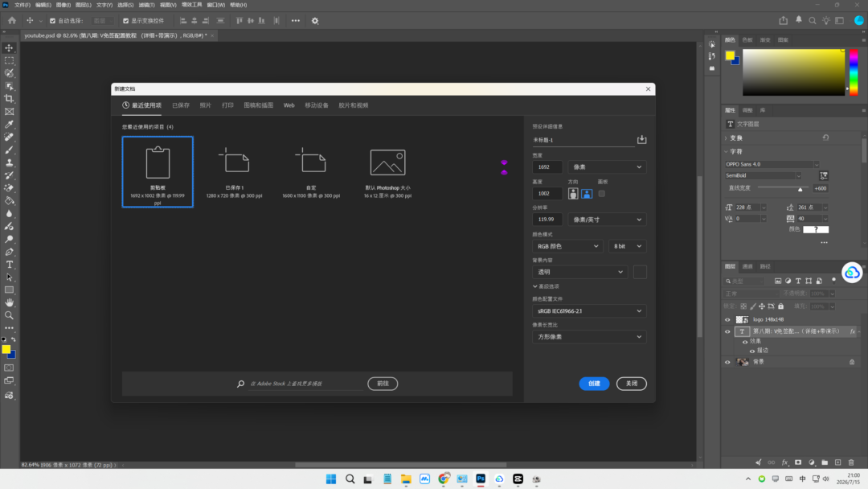The width and height of the screenshot is (868, 489).
Task: Select the 默认 Photoshop 大小 preset thumbnail
Action: [387, 171]
